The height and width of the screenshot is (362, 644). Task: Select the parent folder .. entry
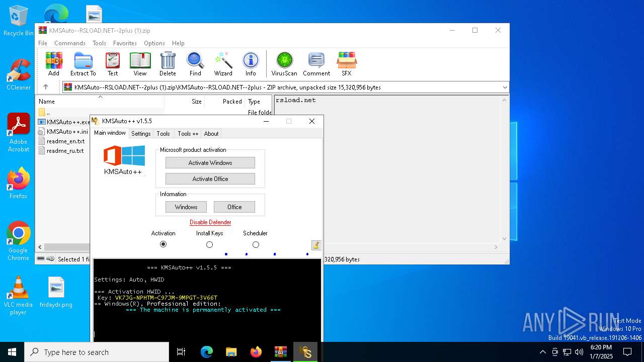coord(45,113)
